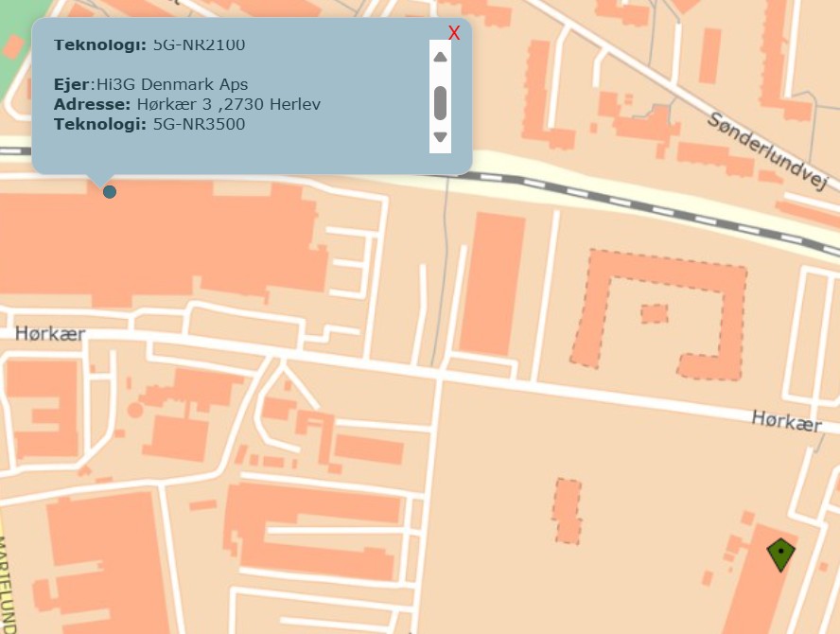Viewport: 840px width, 634px height.
Task: Click the 'Sønderlundvej' street label
Action: pyautogui.click(x=767, y=150)
